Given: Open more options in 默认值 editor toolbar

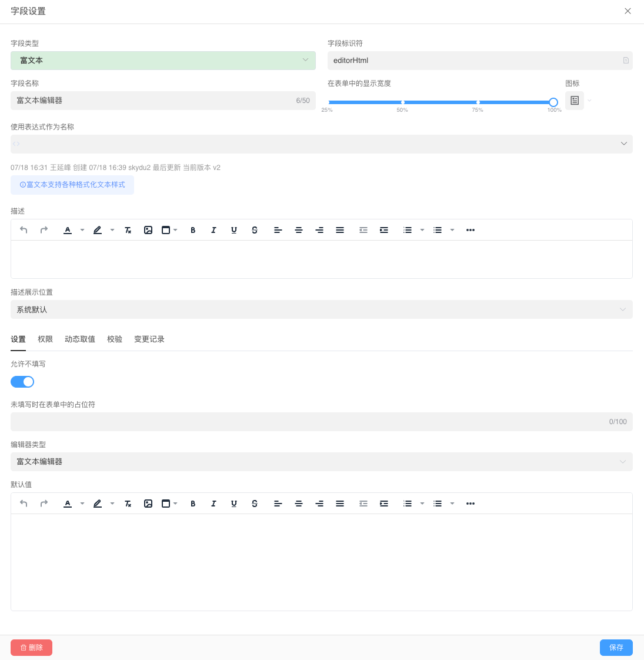Looking at the screenshot, I should pos(471,504).
